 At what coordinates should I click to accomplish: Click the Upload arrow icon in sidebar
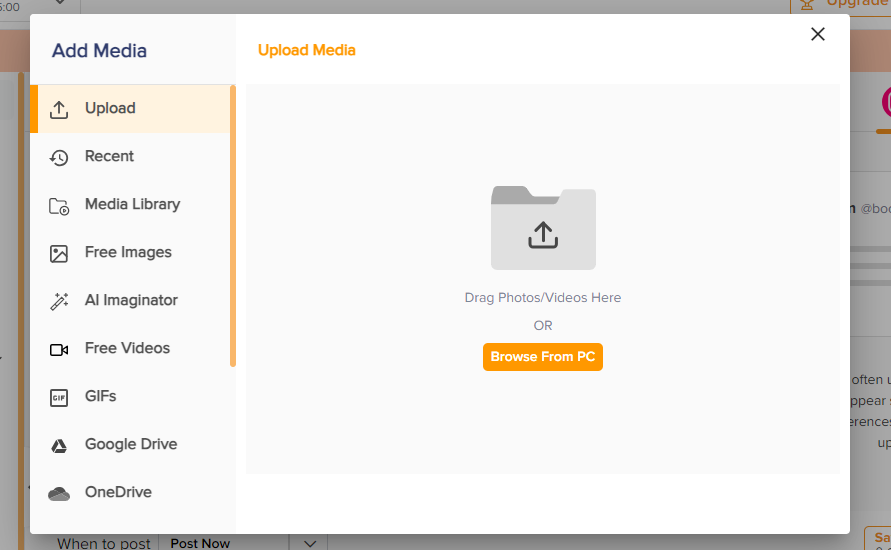[59, 109]
